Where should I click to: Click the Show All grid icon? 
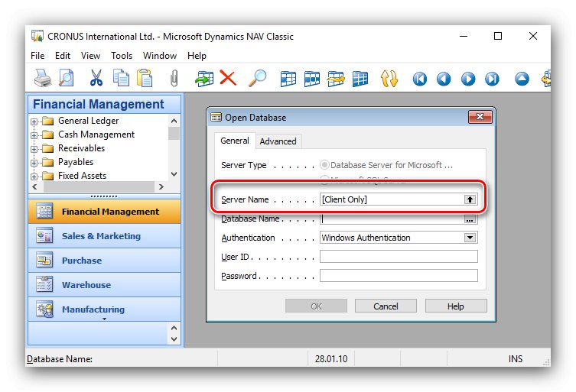(x=360, y=79)
